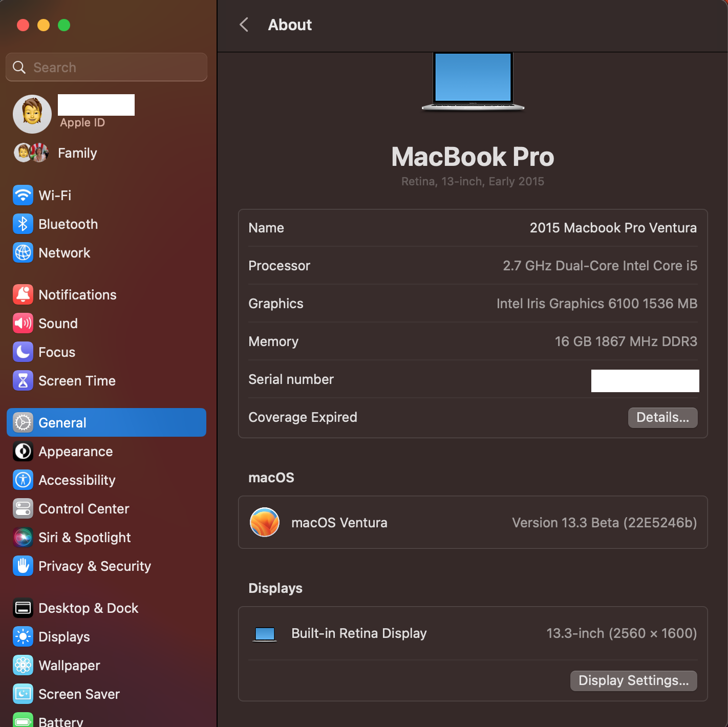The width and height of the screenshot is (728, 727).
Task: Click '16 GB 1867 MHz DDR3' memory value
Action: click(626, 341)
